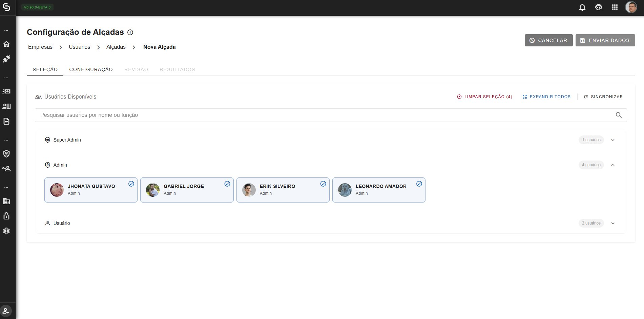The width and height of the screenshot is (644, 319).
Task: Click the Enviar Dados button
Action: coord(605,40)
